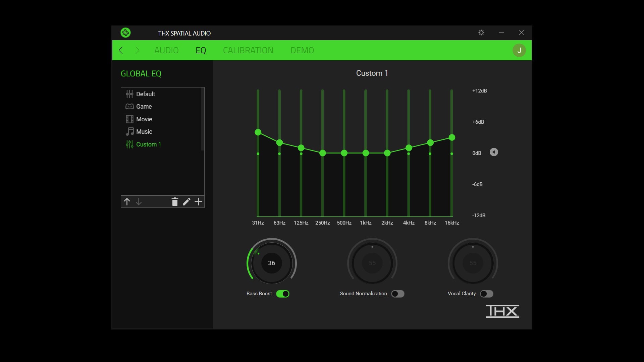
Task: Open the user profile avatar J
Action: pos(519,50)
